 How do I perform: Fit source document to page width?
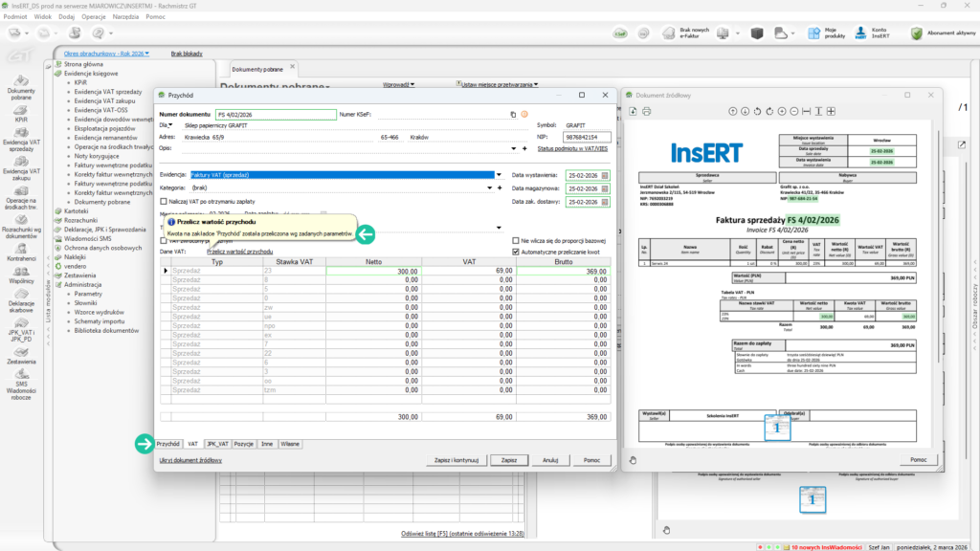[x=807, y=111]
